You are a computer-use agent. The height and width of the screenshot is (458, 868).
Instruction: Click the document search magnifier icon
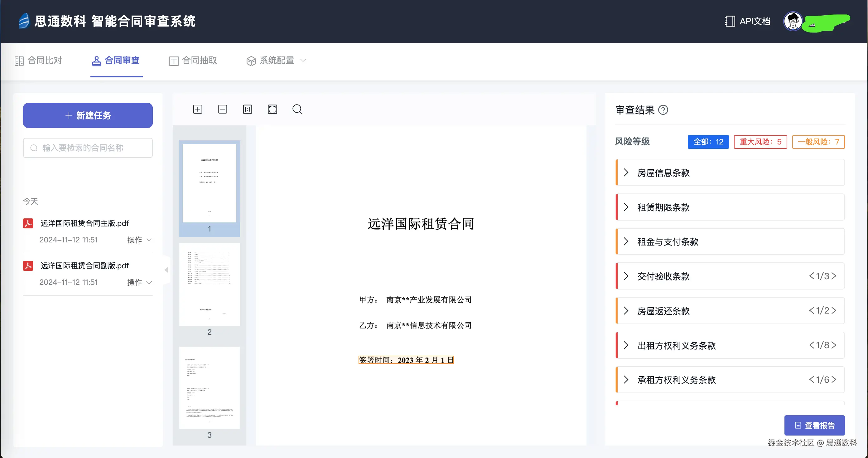point(297,109)
